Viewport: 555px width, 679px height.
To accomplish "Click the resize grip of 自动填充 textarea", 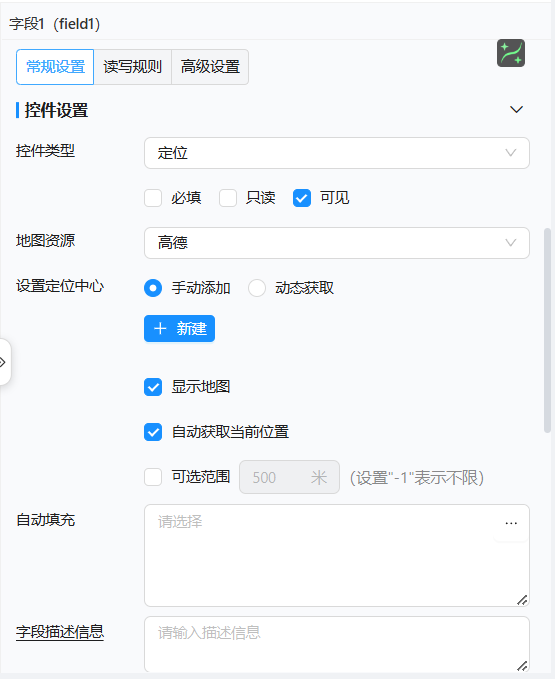I will (522, 600).
